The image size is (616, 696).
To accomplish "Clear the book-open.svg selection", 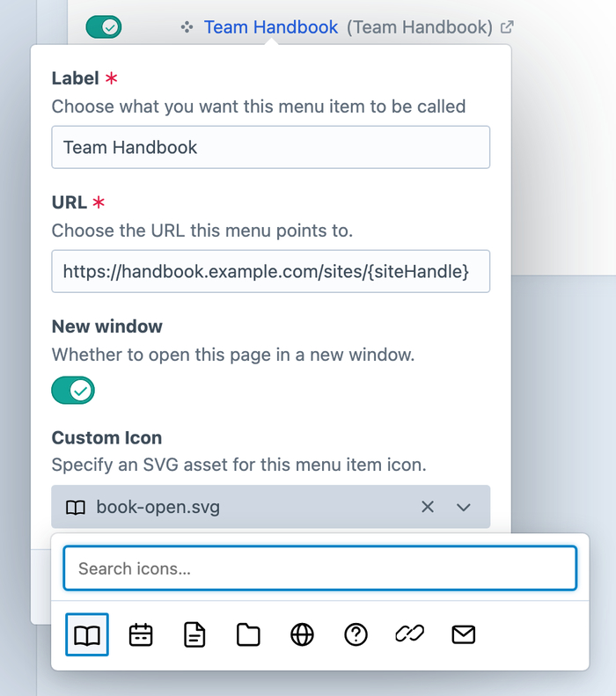I will [428, 507].
